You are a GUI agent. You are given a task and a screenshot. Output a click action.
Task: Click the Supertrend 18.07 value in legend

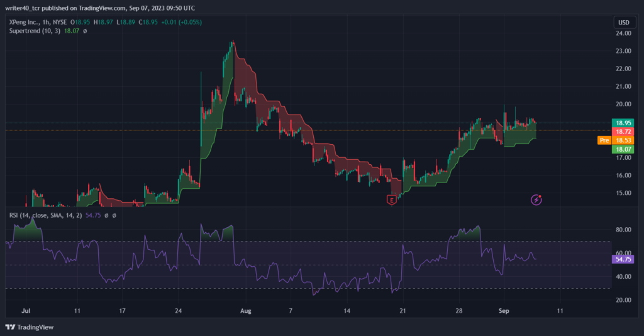pos(72,31)
